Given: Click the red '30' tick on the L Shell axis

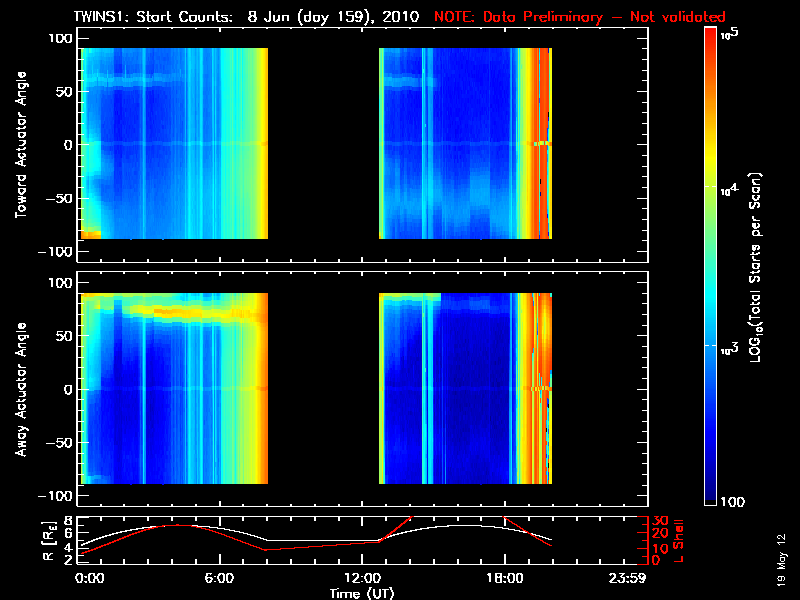Looking at the screenshot, I should [x=660, y=521].
